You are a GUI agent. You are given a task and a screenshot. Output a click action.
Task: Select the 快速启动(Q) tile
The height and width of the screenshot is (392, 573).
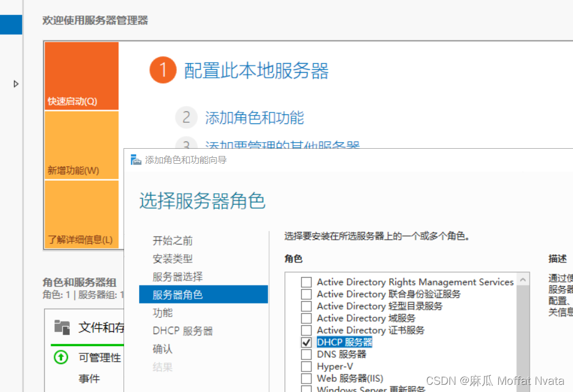(x=81, y=76)
